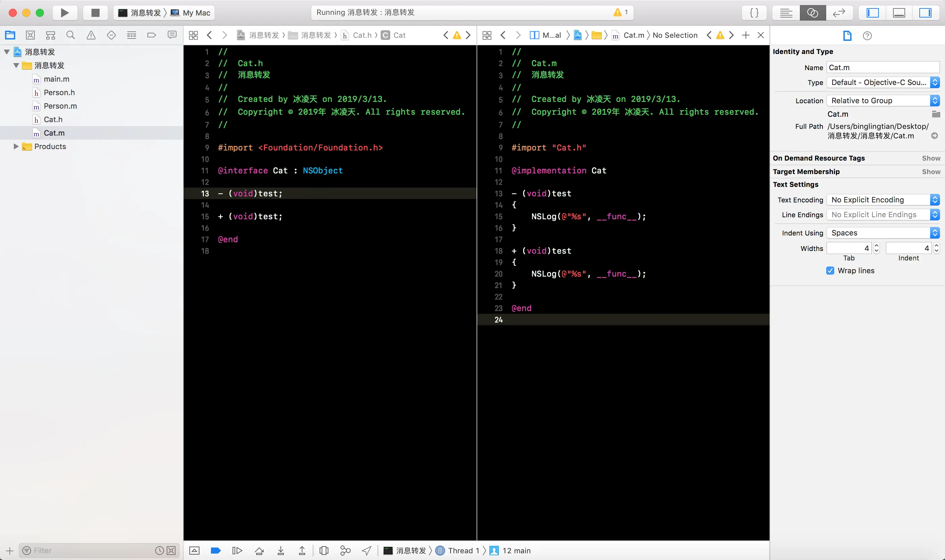The width and height of the screenshot is (945, 560).
Task: Open Source Control navigator icon
Action: pyautogui.click(x=30, y=35)
